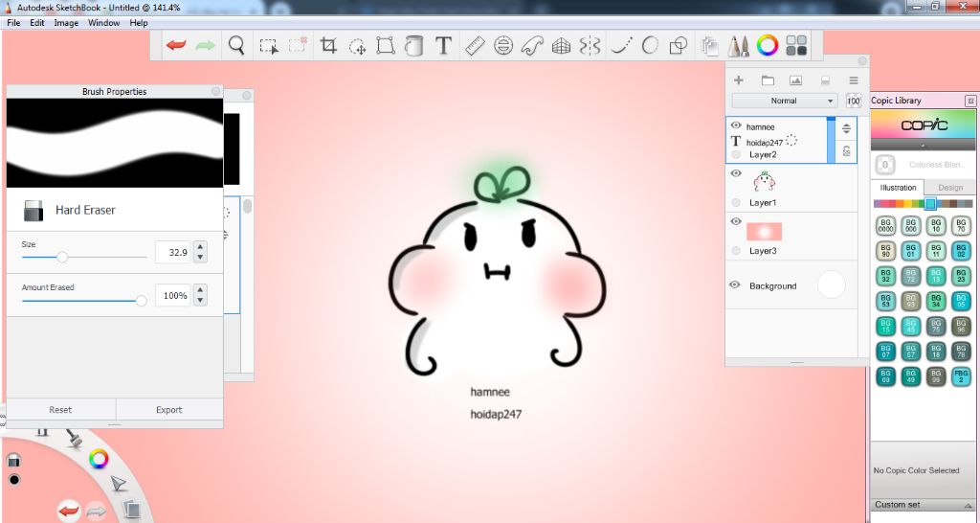Decrease Amount Erased with down arrow
Image resolution: width=980 pixels, height=523 pixels.
[200, 300]
